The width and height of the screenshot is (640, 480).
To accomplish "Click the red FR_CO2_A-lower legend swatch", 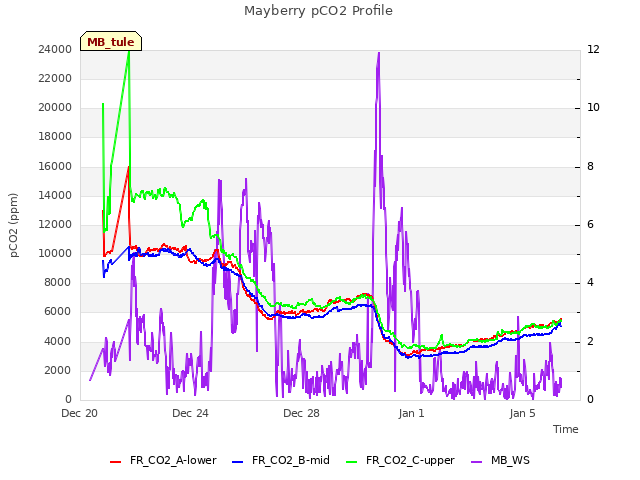I will coord(116,462).
